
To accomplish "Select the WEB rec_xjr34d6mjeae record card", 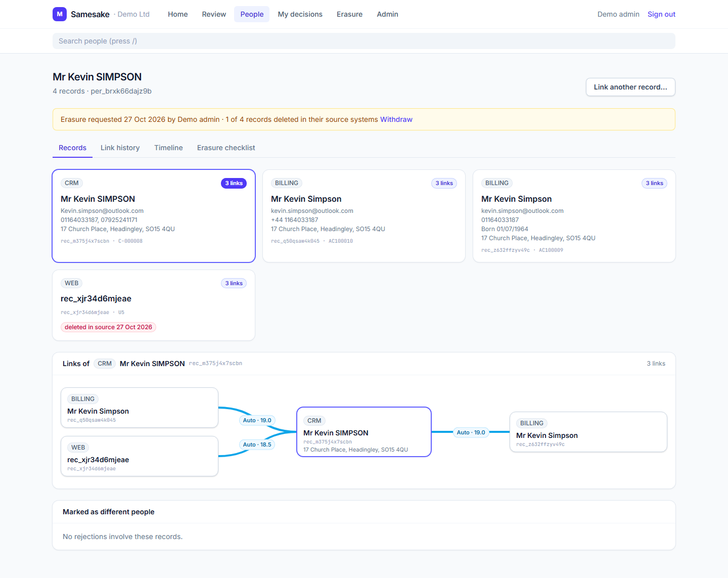I will click(154, 305).
